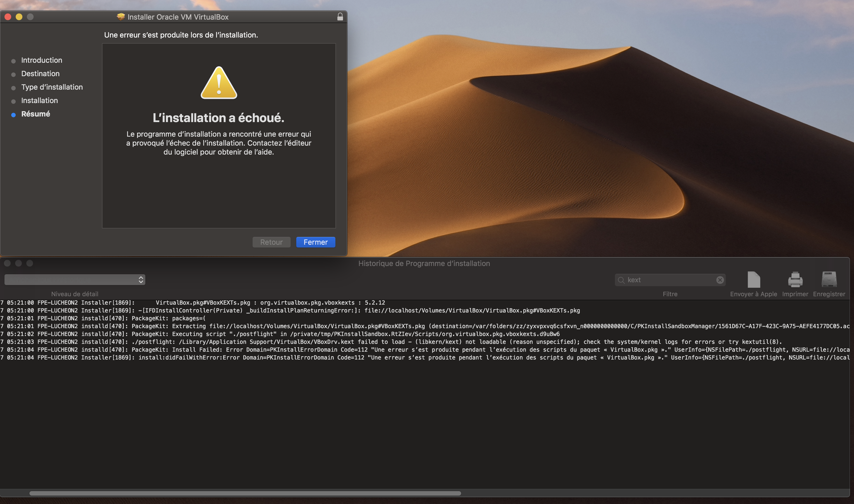Click the L'installation a échoué heading
The width and height of the screenshot is (854, 504).
218,118
